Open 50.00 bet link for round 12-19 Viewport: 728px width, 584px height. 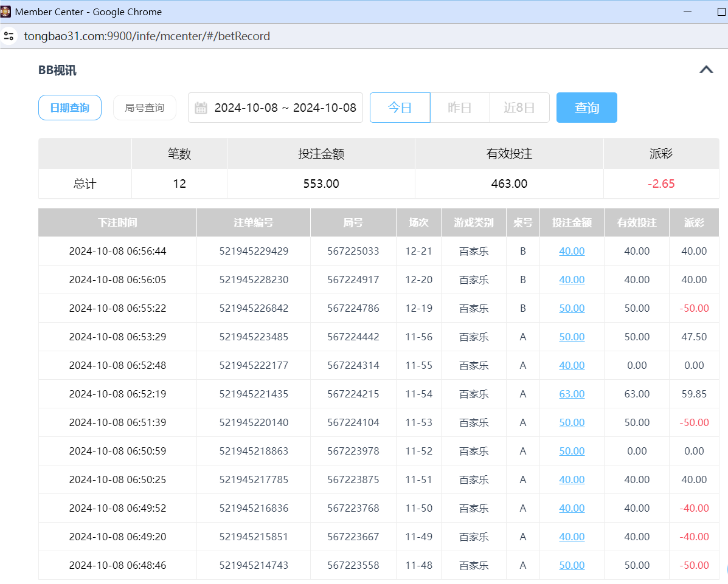pyautogui.click(x=572, y=308)
